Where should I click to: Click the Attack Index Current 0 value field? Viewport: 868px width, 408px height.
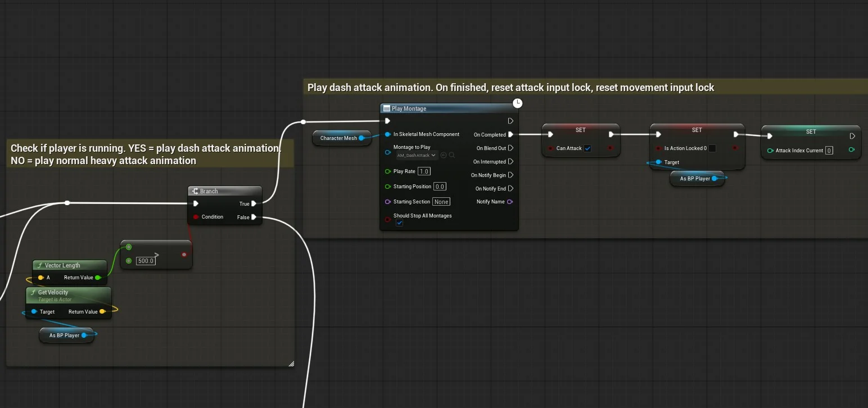click(829, 151)
